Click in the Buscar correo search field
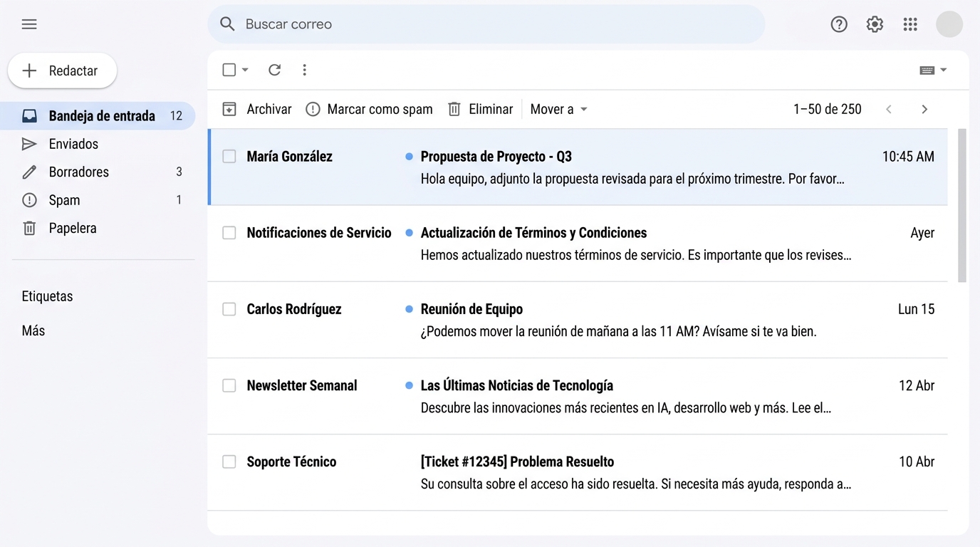980x547 pixels. point(486,24)
